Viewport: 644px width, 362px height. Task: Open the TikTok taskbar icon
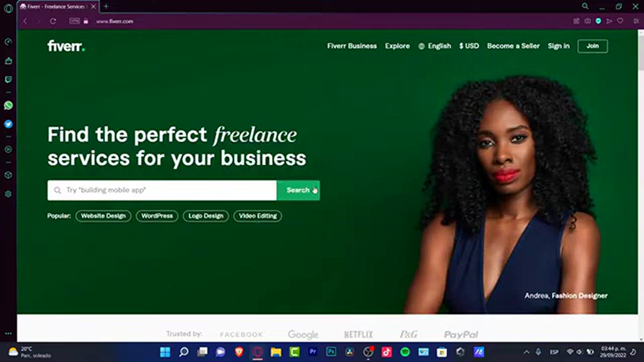coord(386,352)
